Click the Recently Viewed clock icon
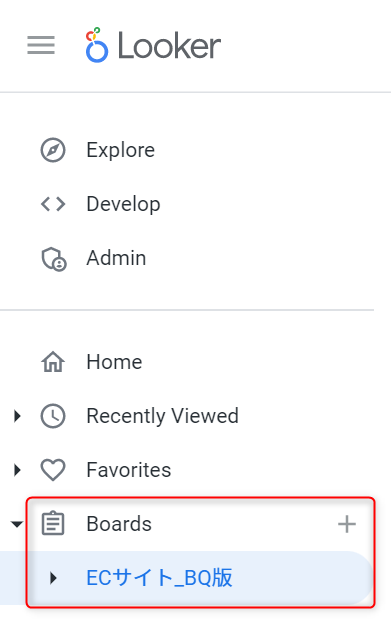The height and width of the screenshot is (620, 391). [53, 416]
